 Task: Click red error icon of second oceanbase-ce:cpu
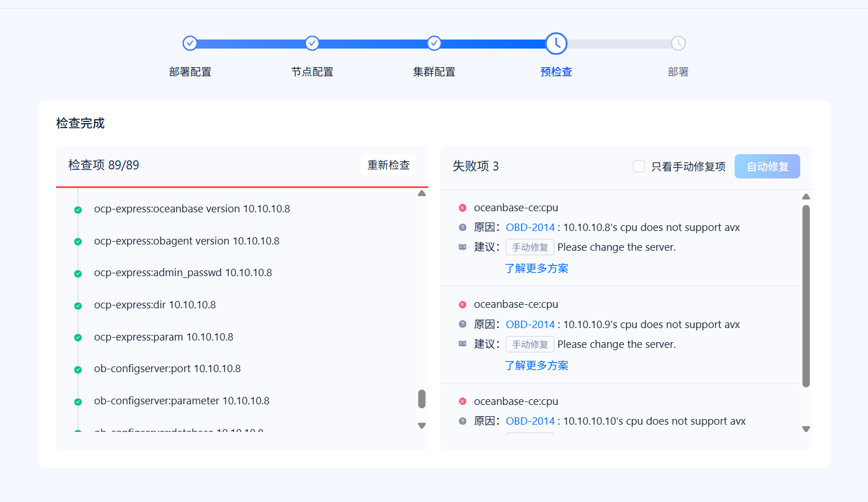462,304
